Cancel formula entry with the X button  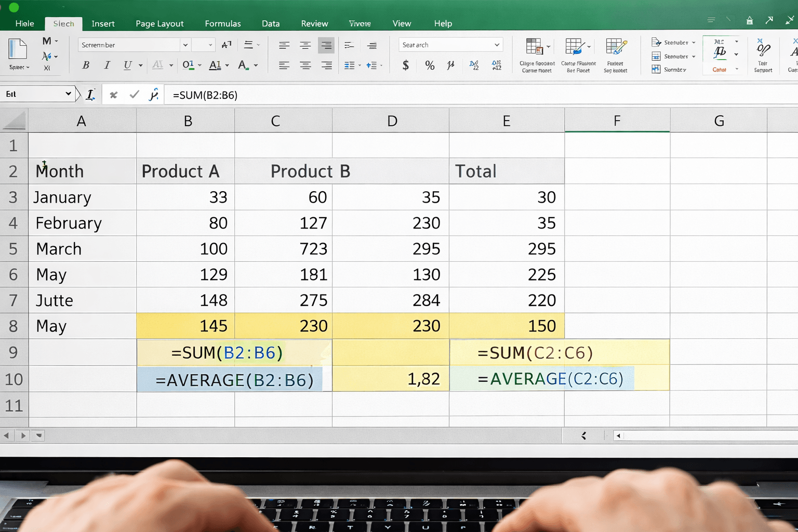[113, 95]
